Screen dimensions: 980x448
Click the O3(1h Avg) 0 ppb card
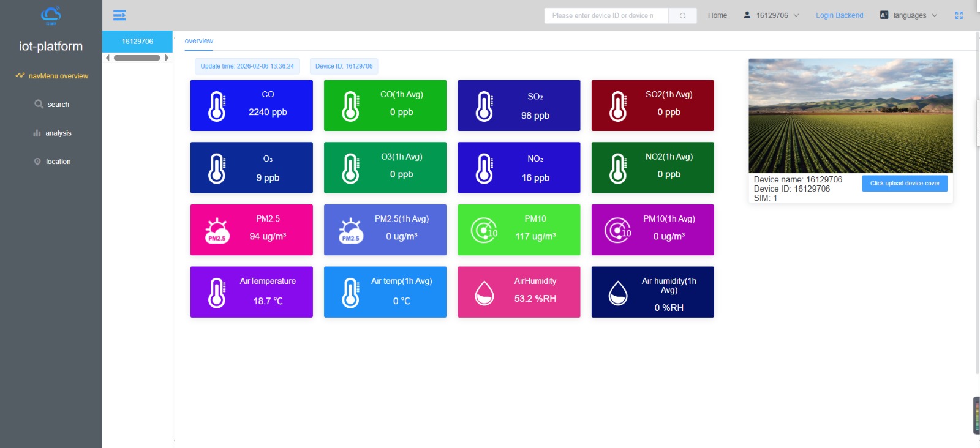tap(385, 168)
